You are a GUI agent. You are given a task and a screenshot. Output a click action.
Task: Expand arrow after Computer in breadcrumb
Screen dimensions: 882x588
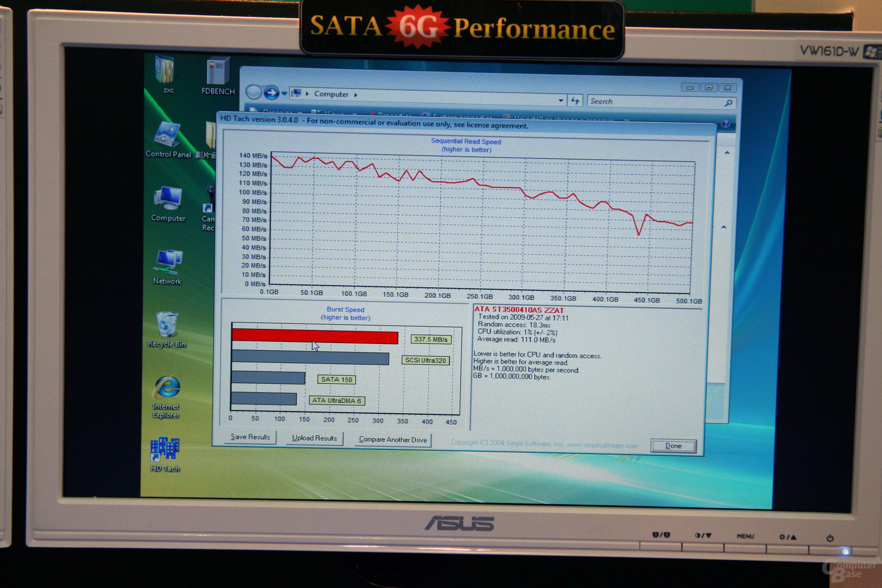click(x=356, y=95)
